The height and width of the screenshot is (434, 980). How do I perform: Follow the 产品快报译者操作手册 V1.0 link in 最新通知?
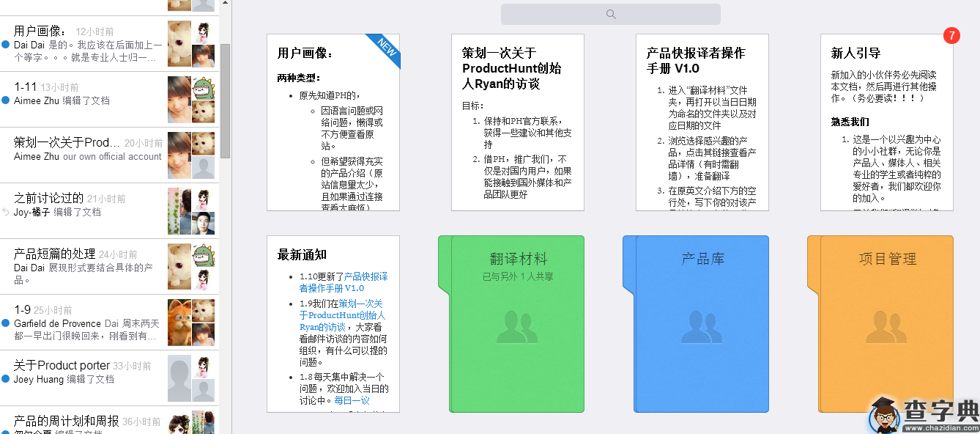tap(344, 282)
